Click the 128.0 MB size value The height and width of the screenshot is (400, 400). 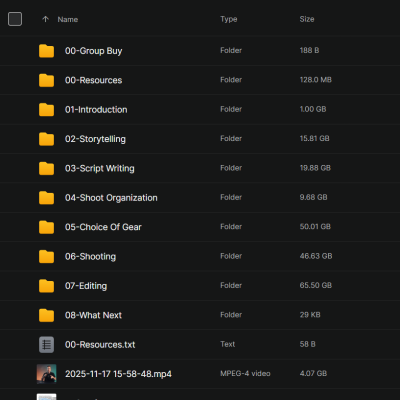pyautogui.click(x=316, y=80)
